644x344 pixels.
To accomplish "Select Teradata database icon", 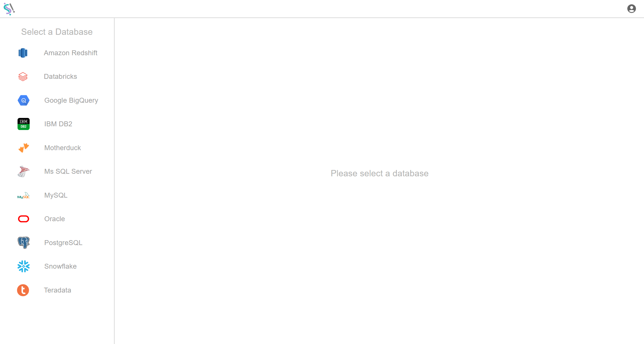I will click(x=23, y=290).
